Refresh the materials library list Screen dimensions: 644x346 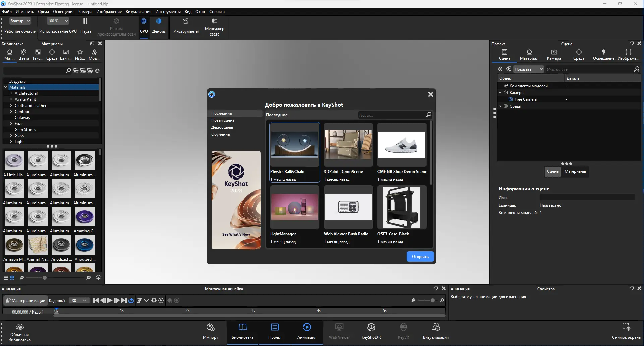97,71
